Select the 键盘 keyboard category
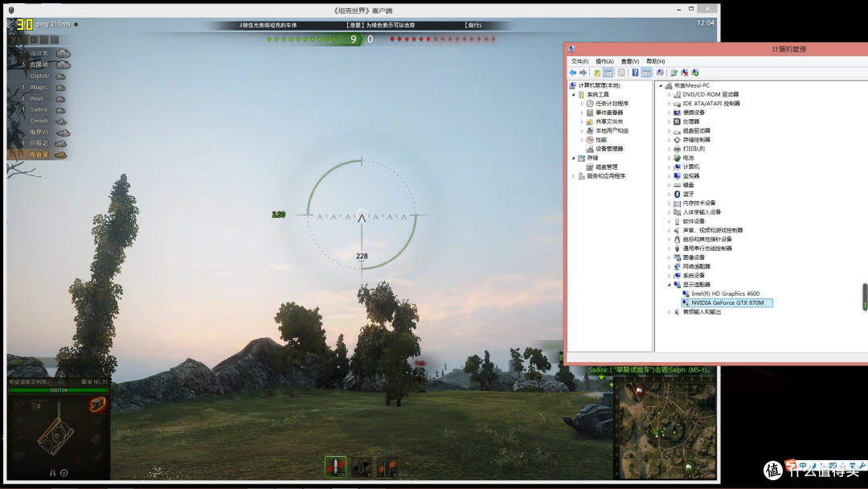This screenshot has height=489, width=868. pyautogui.click(x=688, y=185)
